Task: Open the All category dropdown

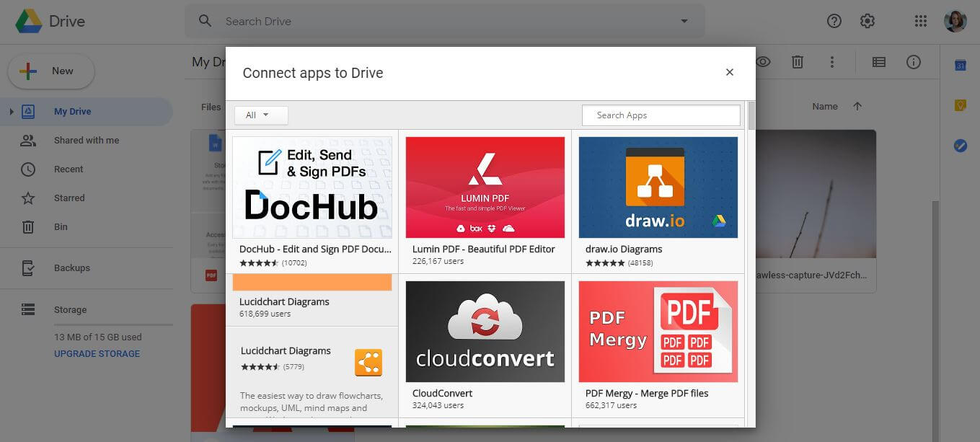Action: click(261, 115)
